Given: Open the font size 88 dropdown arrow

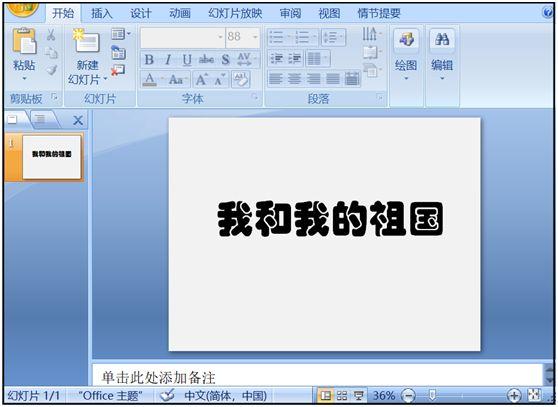Looking at the screenshot, I should (255, 37).
